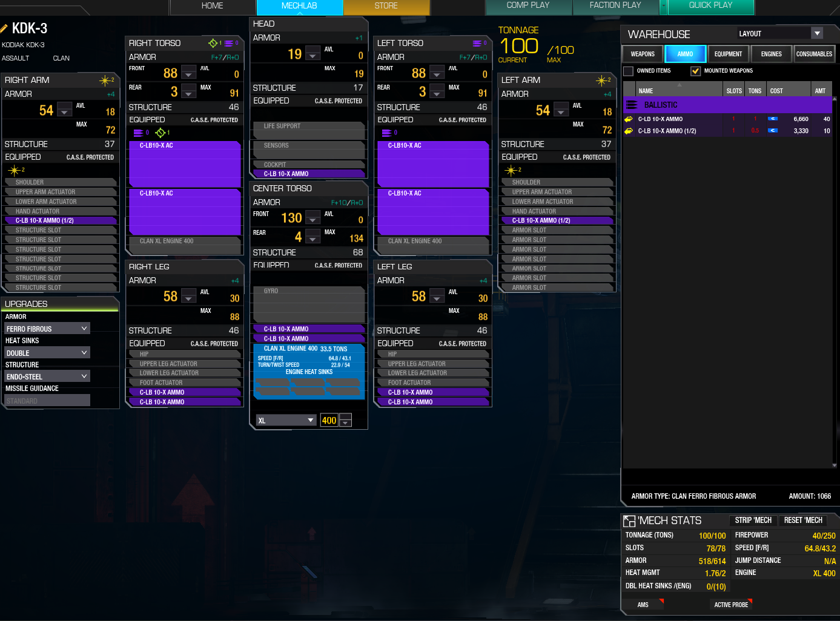Click the expand icon next to 'Mech Stats

click(x=629, y=521)
